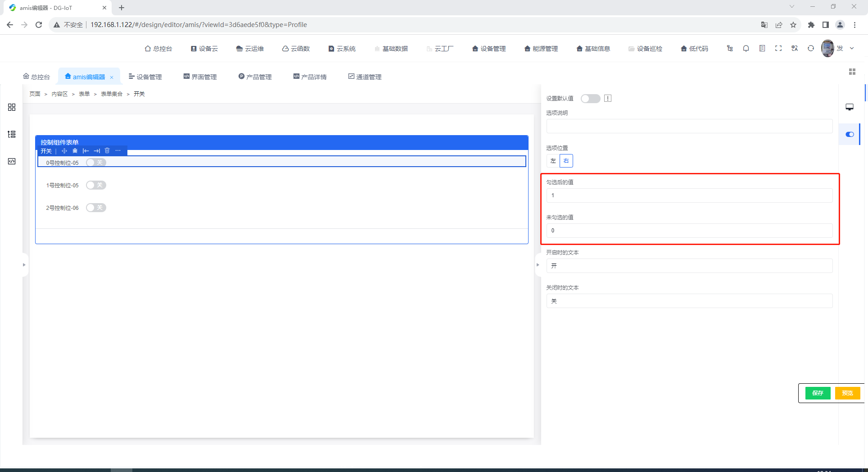This screenshot has width=868, height=472.
Task: Switch to the 产品详情 page tab
Action: 310,77
